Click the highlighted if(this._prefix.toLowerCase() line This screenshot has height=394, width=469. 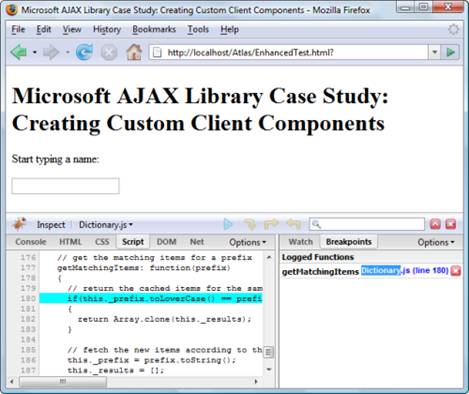coord(151,298)
